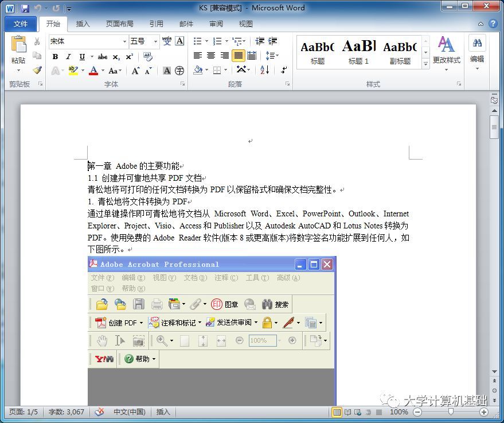This screenshot has height=423, width=504.
Task: Switch to the 插入 tab
Action: (x=83, y=24)
